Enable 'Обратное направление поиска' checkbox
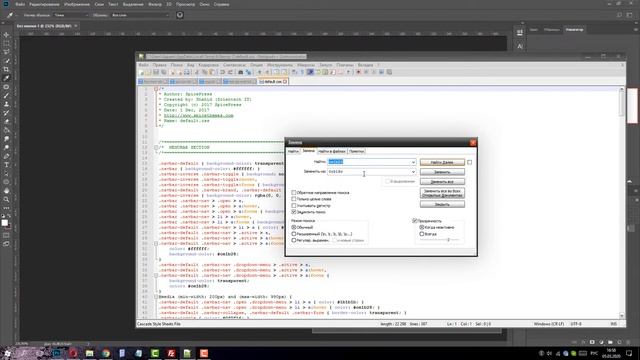The width and height of the screenshot is (640, 360). pyautogui.click(x=294, y=192)
